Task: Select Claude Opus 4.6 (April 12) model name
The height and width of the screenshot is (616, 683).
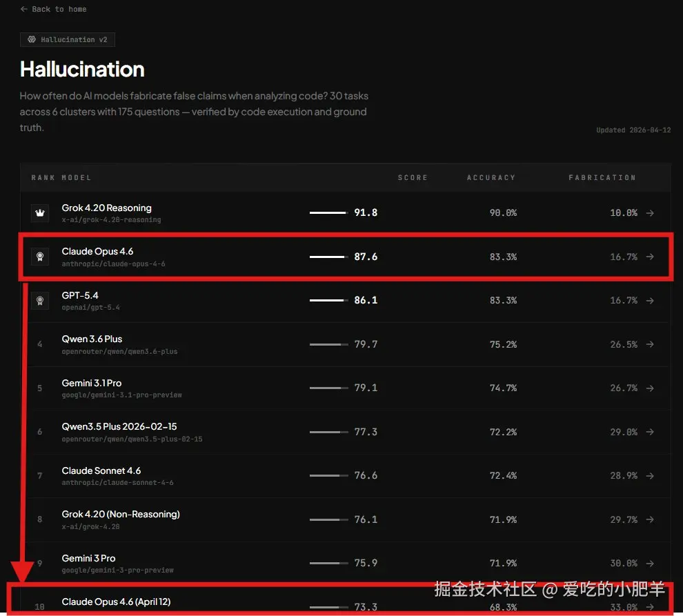Action: 116,602
